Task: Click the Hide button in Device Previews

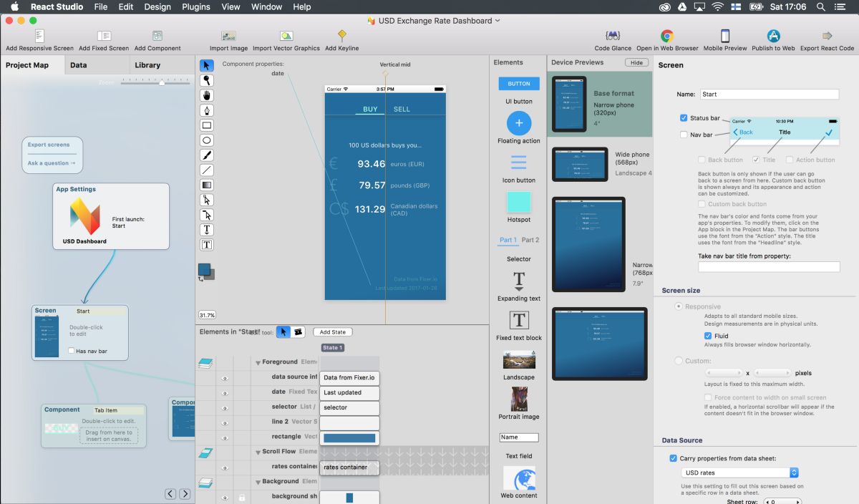Action: coord(636,63)
